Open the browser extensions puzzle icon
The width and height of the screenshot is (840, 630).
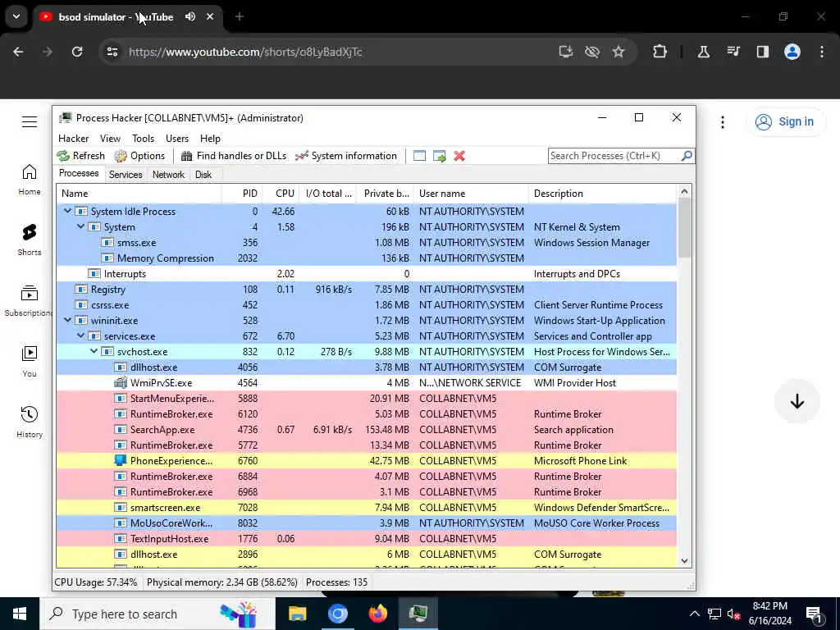coord(660,52)
